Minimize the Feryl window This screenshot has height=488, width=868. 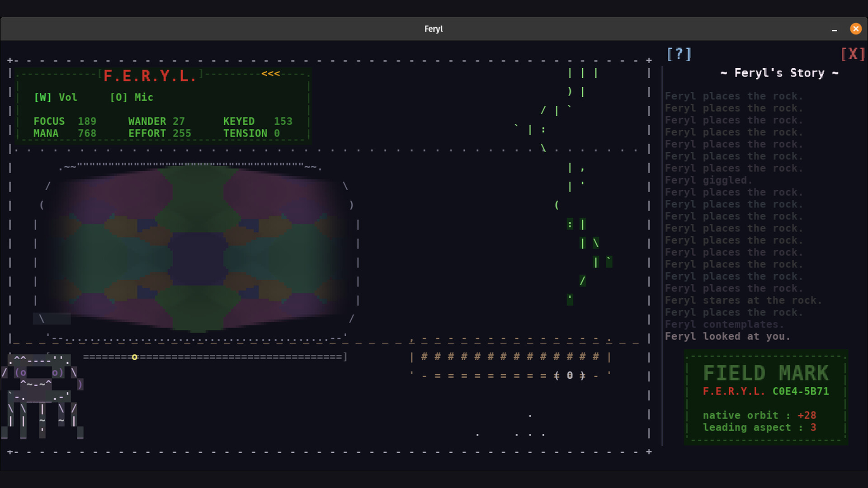click(834, 29)
